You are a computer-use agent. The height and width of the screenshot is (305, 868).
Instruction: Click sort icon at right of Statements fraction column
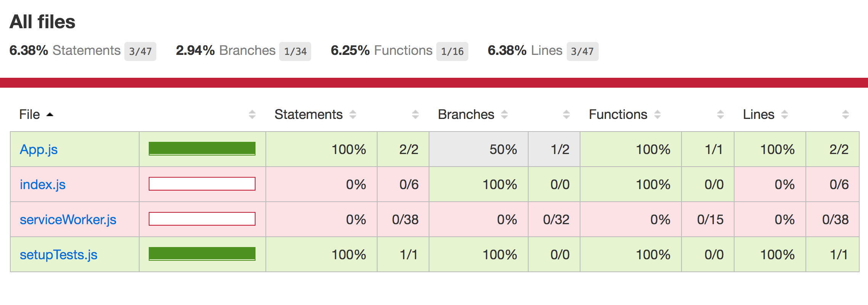[x=415, y=114]
